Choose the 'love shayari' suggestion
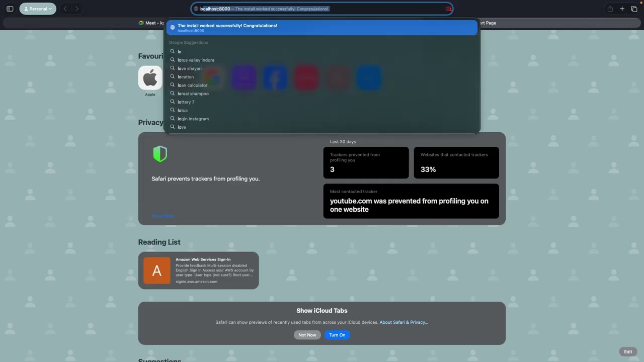Viewport: 644px width, 362px height. click(x=322, y=68)
